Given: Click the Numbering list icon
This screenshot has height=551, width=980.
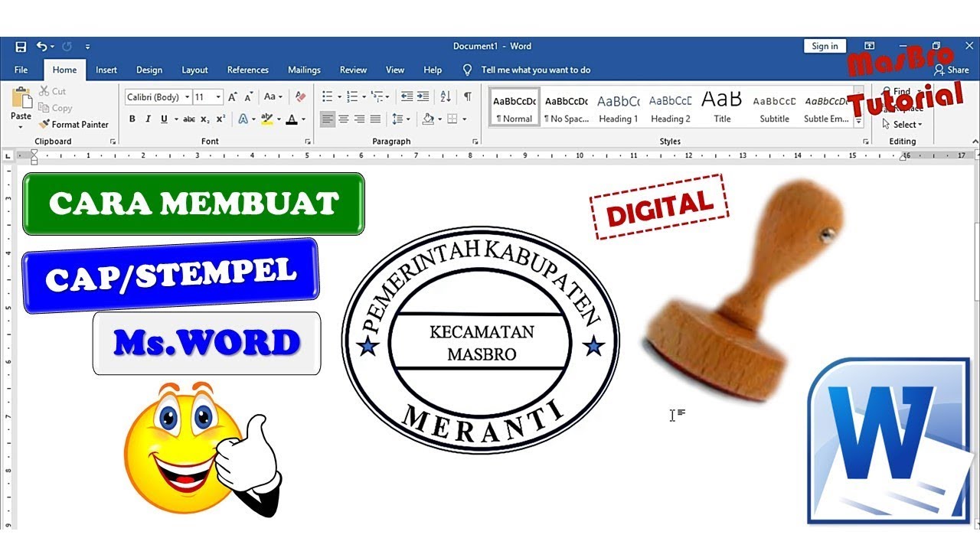Looking at the screenshot, I should click(352, 96).
